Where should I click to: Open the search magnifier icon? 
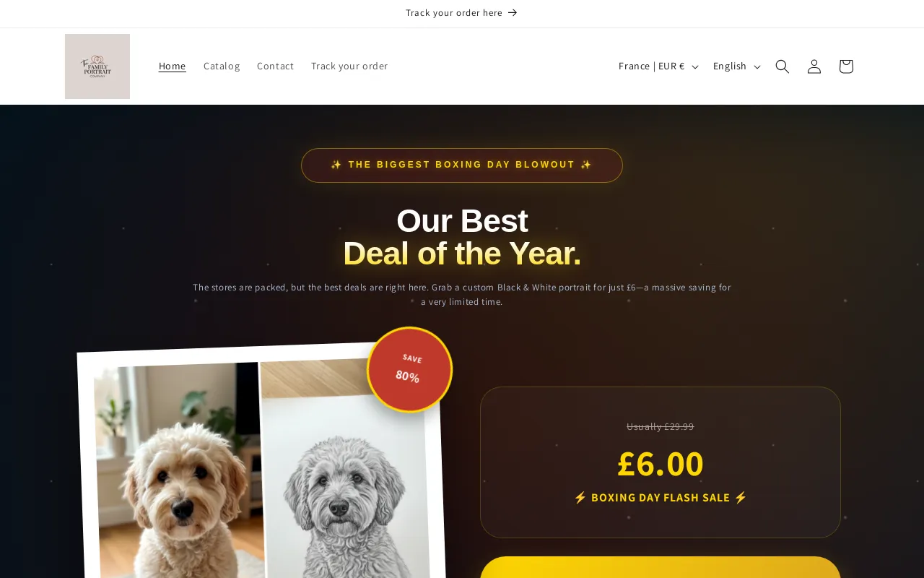[x=783, y=66]
